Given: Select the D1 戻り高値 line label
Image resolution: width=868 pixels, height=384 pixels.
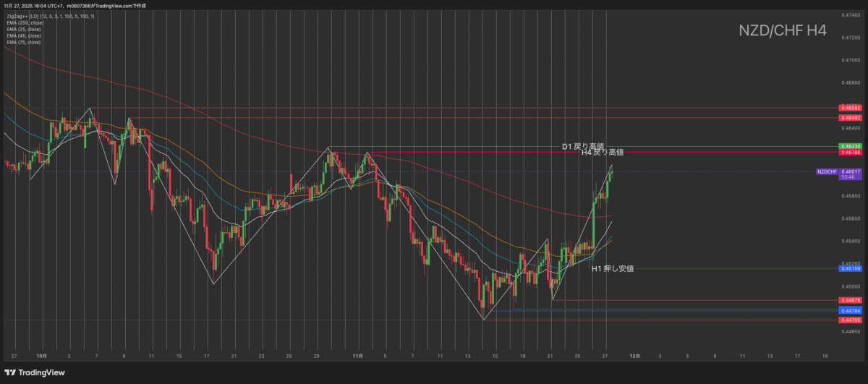Looking at the screenshot, I should pos(582,146).
